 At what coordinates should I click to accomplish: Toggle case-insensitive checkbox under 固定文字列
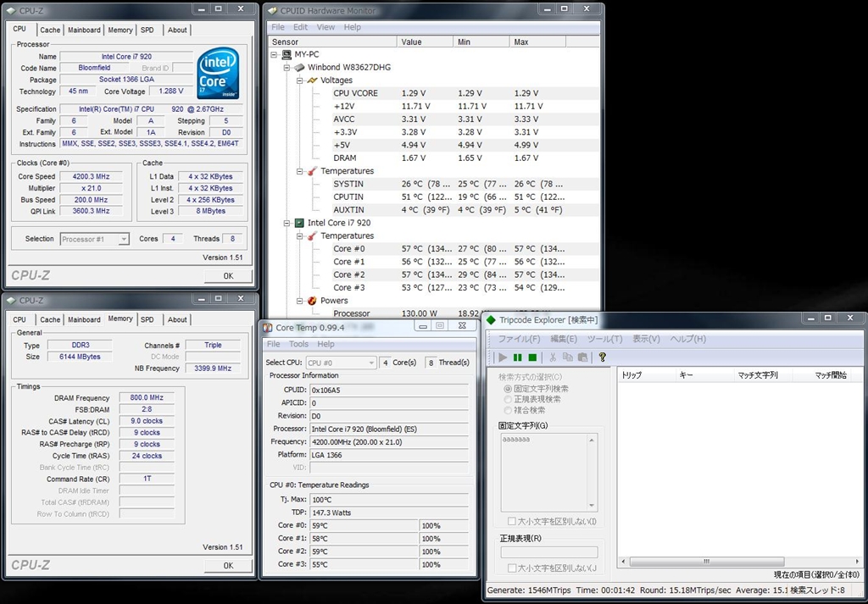pyautogui.click(x=511, y=522)
